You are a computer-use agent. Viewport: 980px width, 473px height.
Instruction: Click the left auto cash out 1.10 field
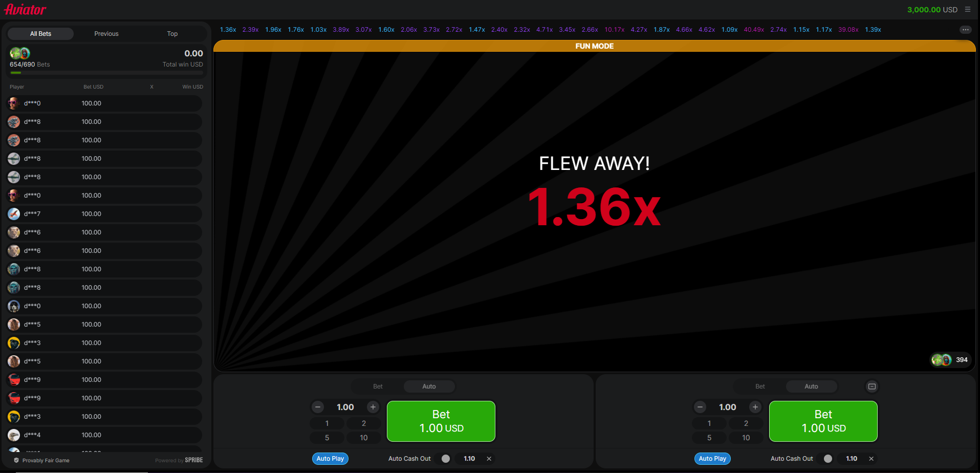coord(469,459)
